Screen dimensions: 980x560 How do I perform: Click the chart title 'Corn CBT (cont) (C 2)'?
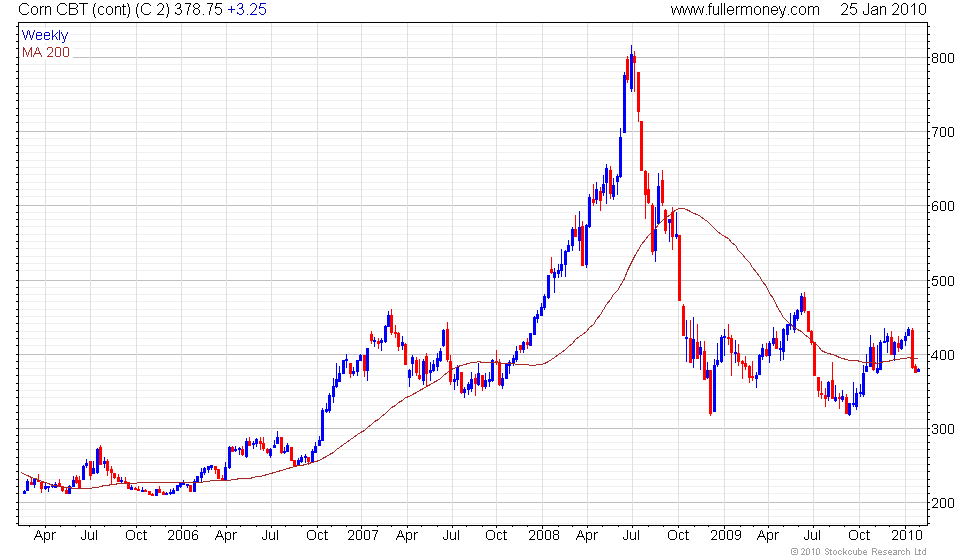click(x=94, y=10)
